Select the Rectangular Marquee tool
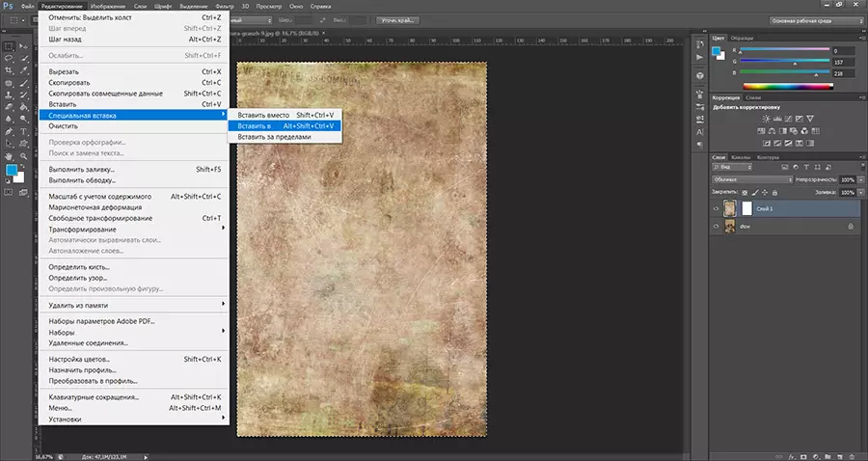 9,44
